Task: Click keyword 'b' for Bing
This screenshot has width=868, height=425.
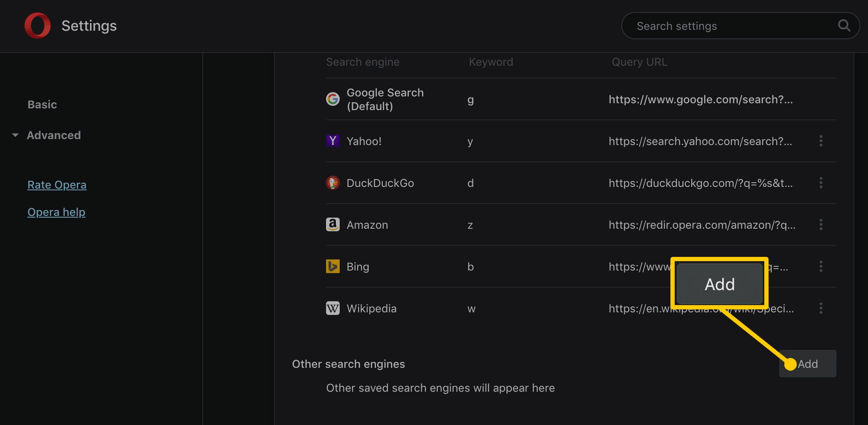Action: tap(470, 267)
